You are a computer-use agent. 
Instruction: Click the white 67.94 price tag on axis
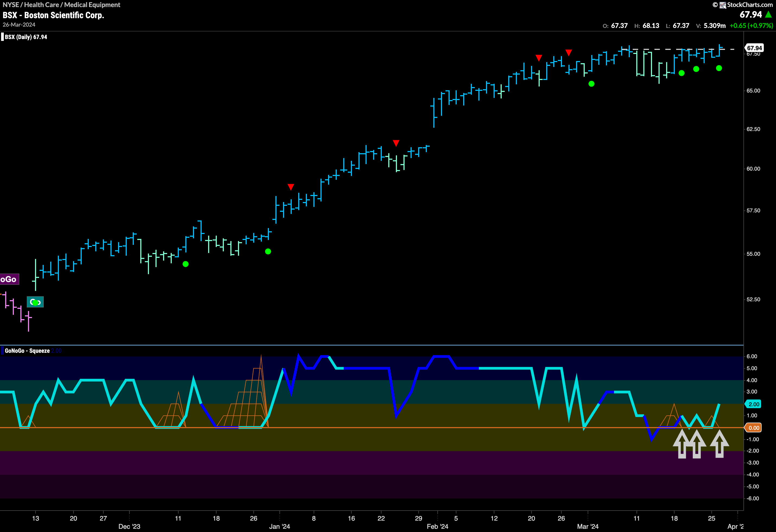pyautogui.click(x=754, y=48)
